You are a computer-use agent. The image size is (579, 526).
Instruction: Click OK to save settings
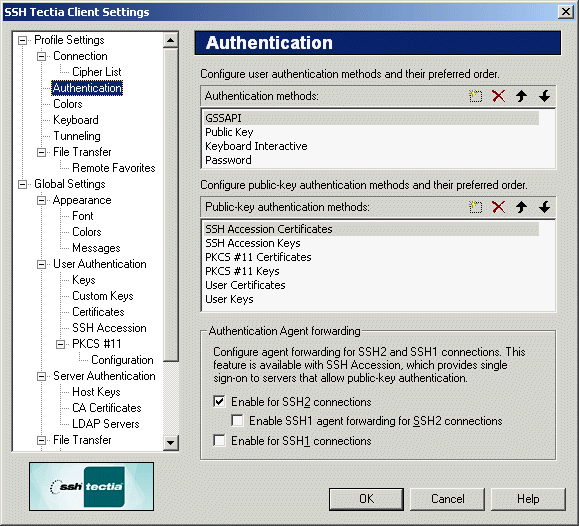366,499
